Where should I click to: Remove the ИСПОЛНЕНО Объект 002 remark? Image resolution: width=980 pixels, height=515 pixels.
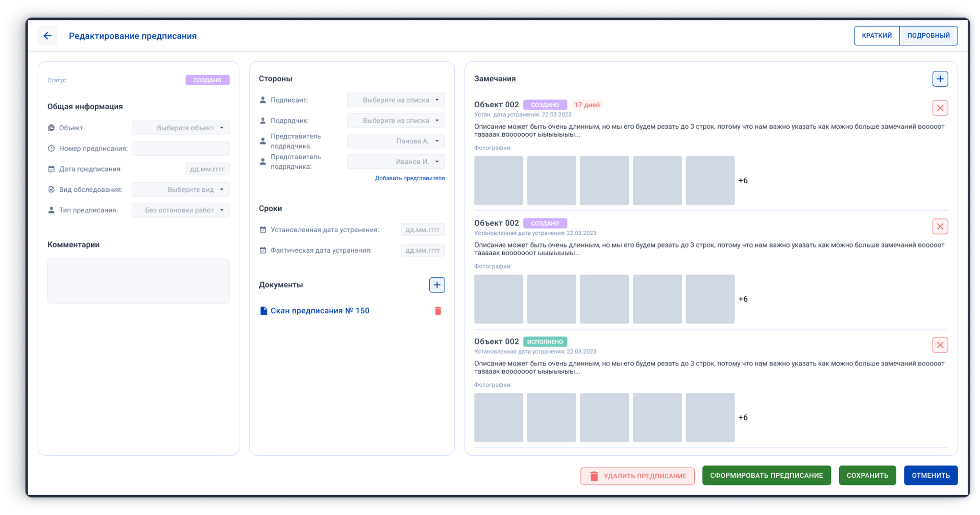(x=940, y=345)
